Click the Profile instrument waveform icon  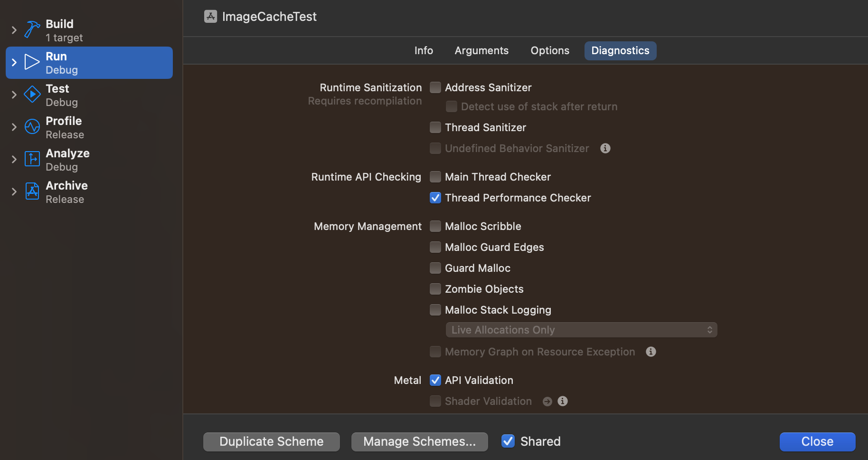click(32, 127)
